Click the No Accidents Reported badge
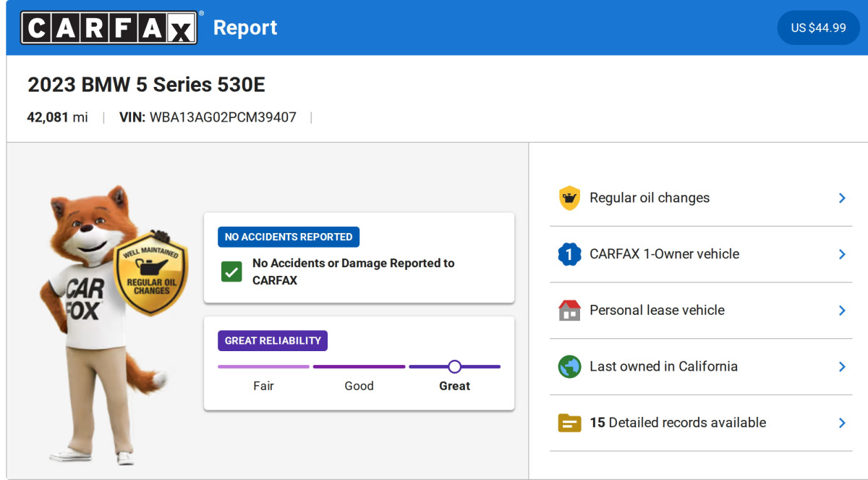Screen dimensions: 868x480 click(x=289, y=237)
